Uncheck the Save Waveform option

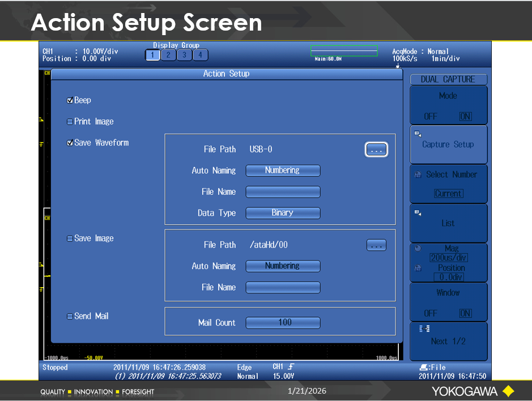point(70,143)
